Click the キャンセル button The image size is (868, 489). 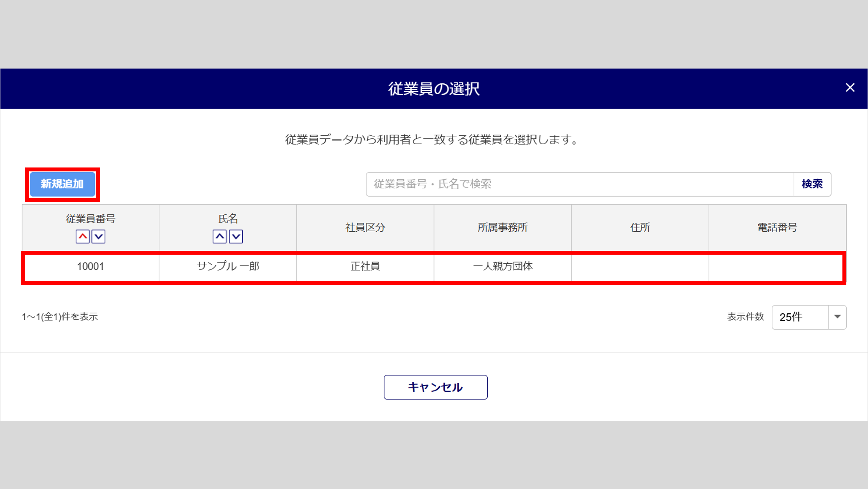tap(435, 387)
